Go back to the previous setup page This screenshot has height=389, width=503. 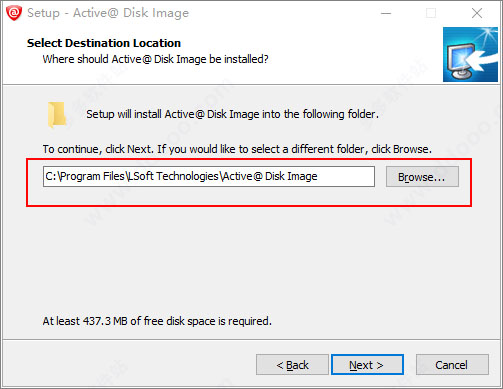click(x=292, y=365)
